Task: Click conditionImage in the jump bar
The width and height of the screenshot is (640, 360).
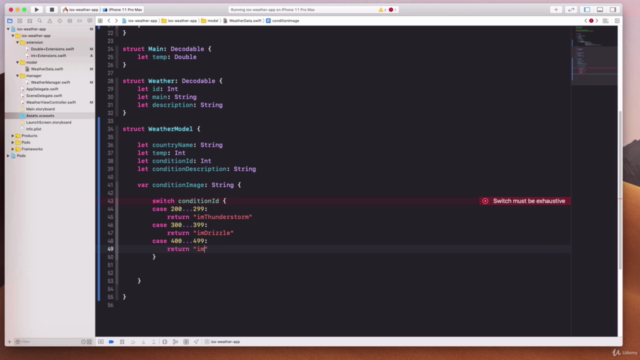Action: point(283,20)
